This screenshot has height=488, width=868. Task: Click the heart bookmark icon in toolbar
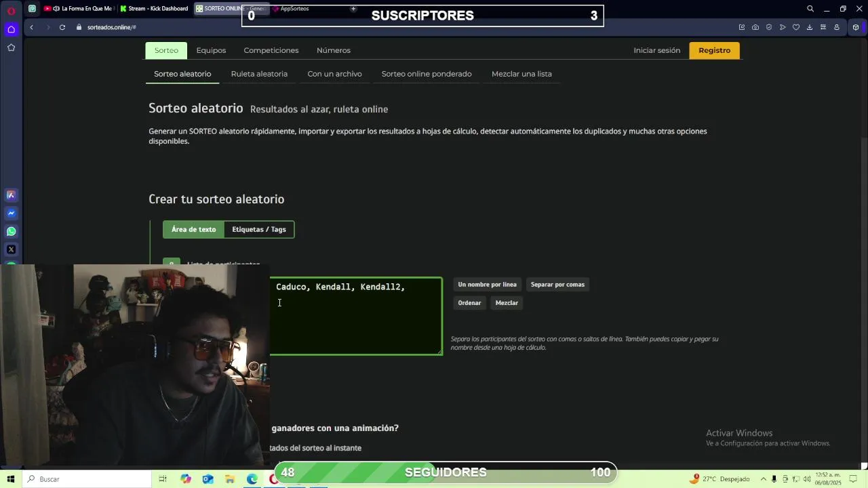click(796, 27)
